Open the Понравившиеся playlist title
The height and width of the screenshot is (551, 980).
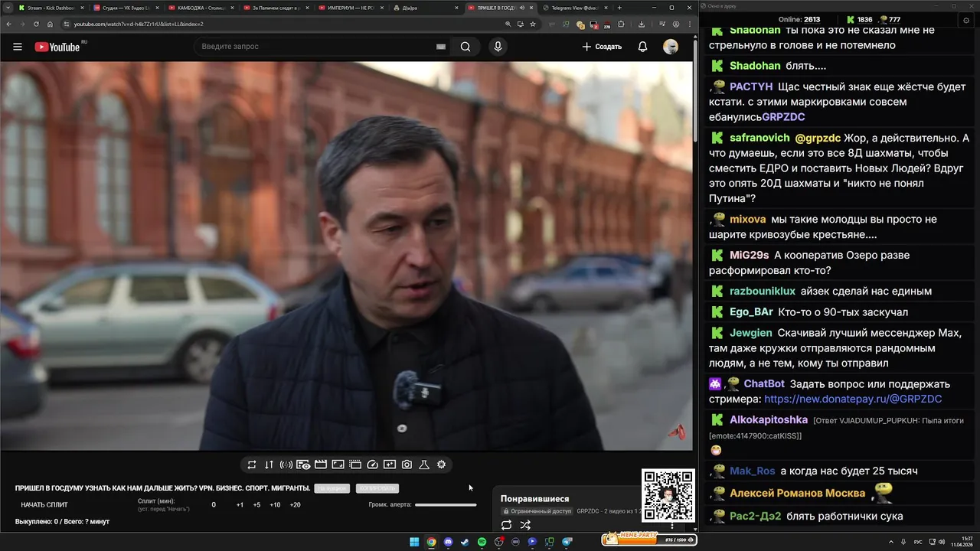point(535,499)
